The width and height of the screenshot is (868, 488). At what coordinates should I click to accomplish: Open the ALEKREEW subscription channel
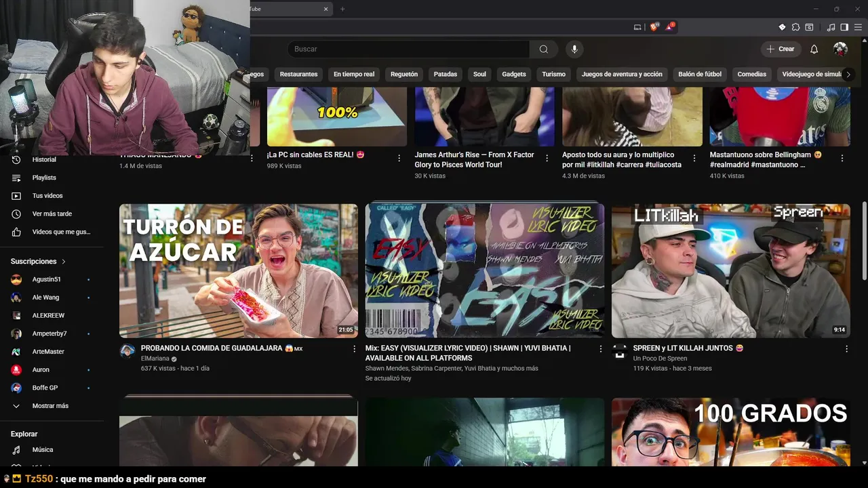52,315
